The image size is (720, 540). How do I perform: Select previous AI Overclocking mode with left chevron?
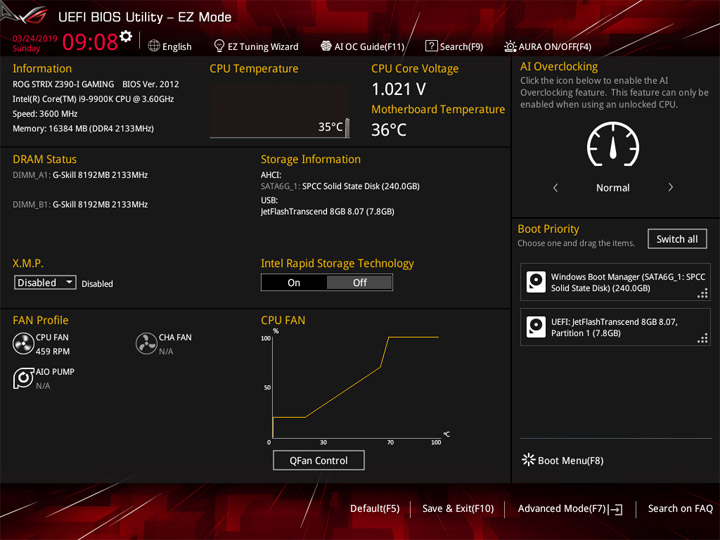(x=556, y=187)
